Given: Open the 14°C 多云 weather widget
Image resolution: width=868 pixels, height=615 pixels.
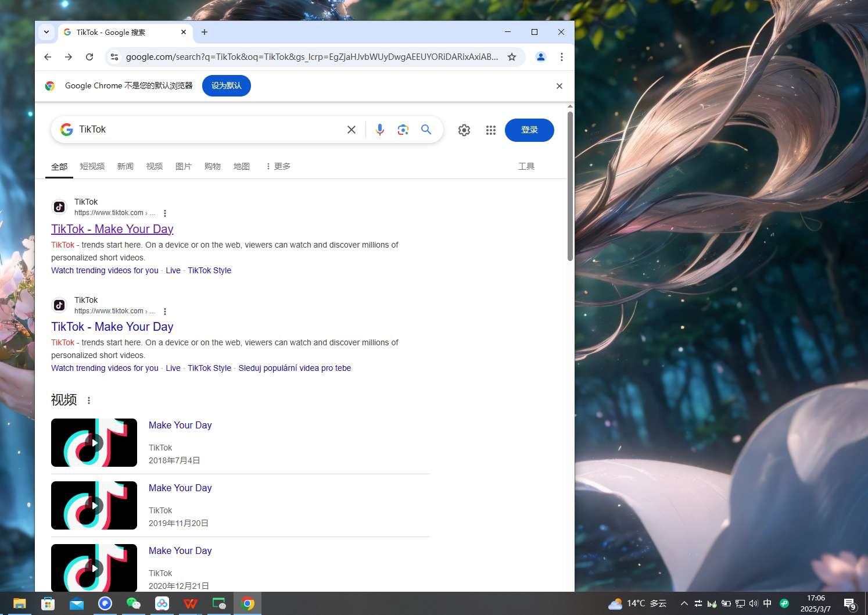Looking at the screenshot, I should (x=637, y=603).
